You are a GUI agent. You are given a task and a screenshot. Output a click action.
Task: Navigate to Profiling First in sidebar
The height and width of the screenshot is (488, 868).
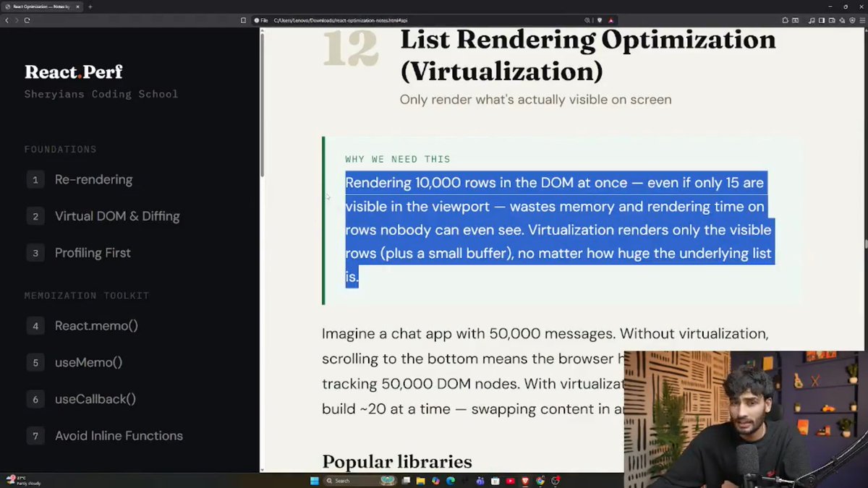93,253
